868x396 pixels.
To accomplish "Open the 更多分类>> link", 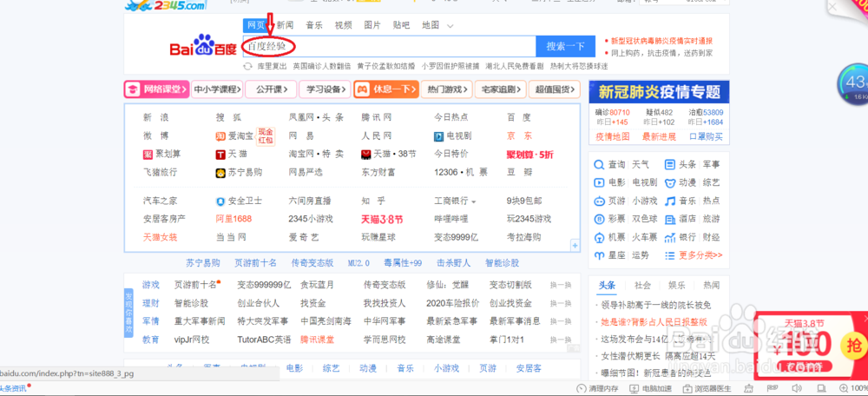I will [x=700, y=256].
